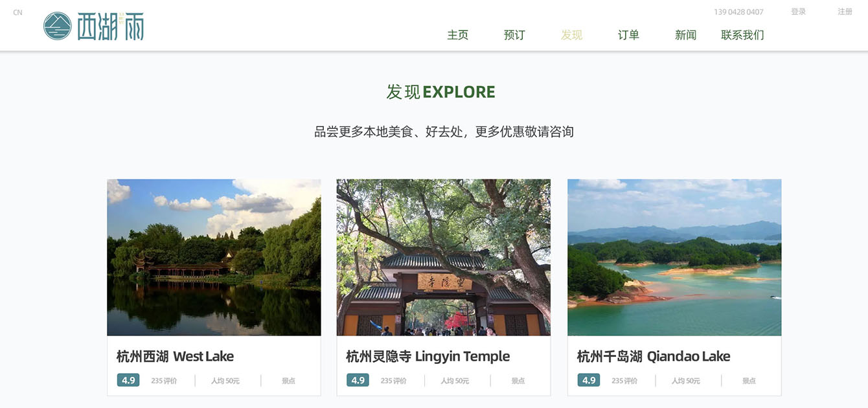The image size is (868, 408).
Task: Open the 主页 home menu item
Action: (x=457, y=35)
